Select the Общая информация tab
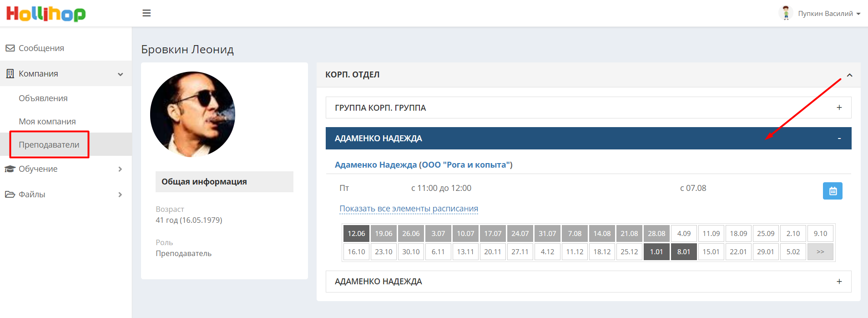The width and height of the screenshot is (868, 318). coord(224,182)
